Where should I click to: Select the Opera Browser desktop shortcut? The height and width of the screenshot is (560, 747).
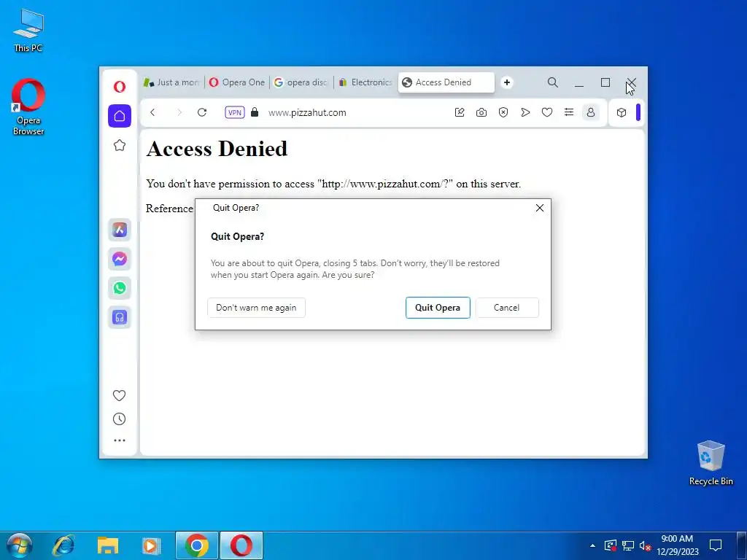click(28, 107)
